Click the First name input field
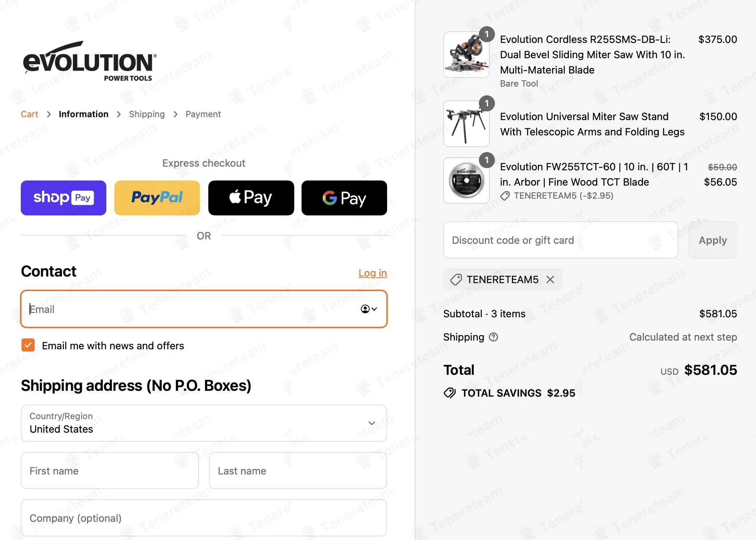The image size is (756, 540). point(110,470)
